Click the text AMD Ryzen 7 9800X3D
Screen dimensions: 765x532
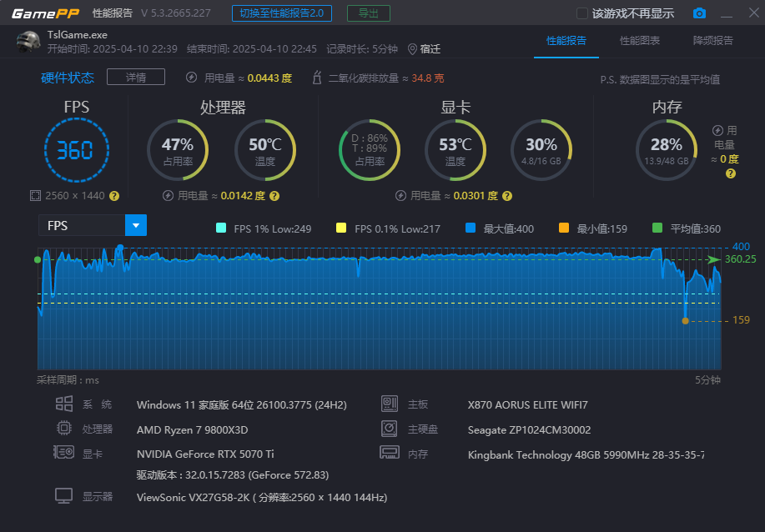(192, 429)
